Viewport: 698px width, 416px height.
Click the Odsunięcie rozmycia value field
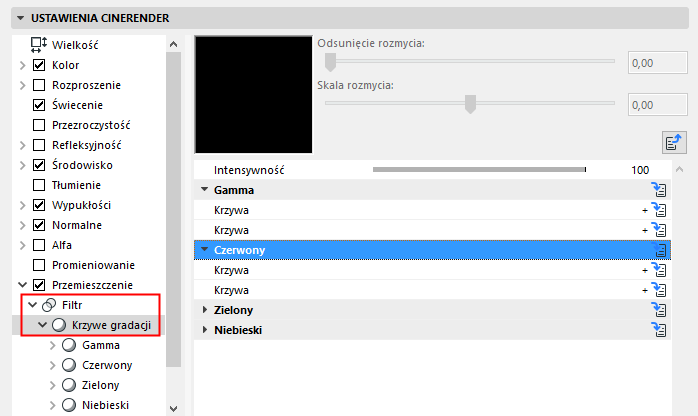(x=657, y=63)
